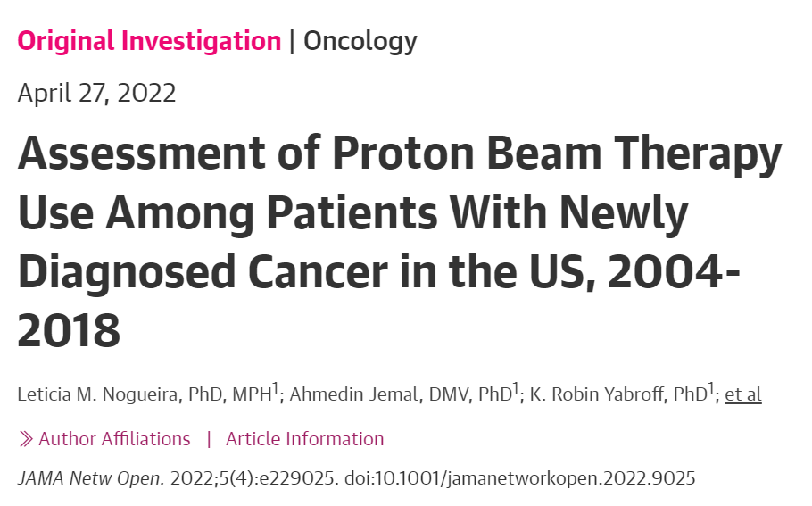Screen dimensions: 812x506
Task: Click the affiliation superscript after Nogueira's MPH
Action: [276, 387]
